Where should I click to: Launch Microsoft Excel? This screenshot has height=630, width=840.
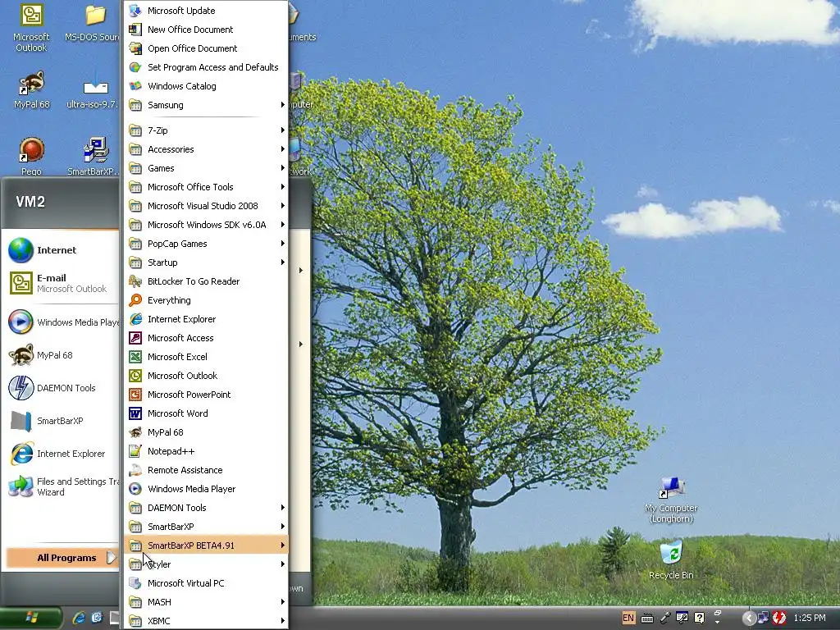point(206,357)
